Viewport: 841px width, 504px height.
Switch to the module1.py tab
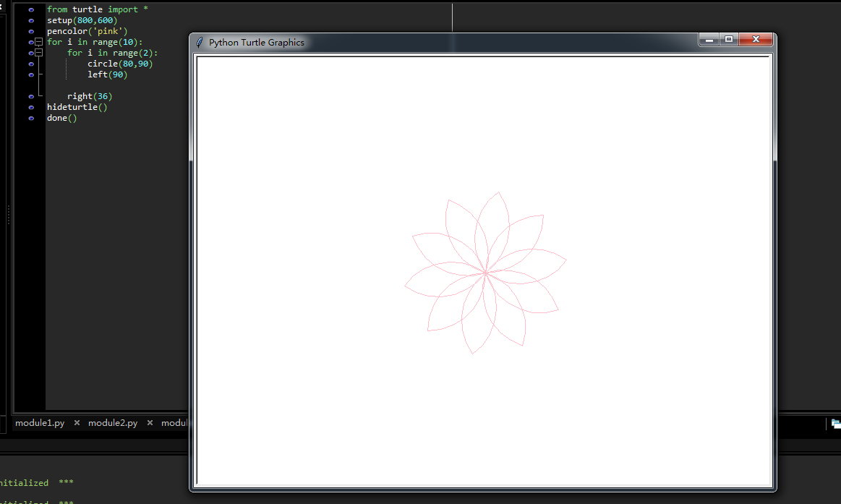[x=40, y=423]
